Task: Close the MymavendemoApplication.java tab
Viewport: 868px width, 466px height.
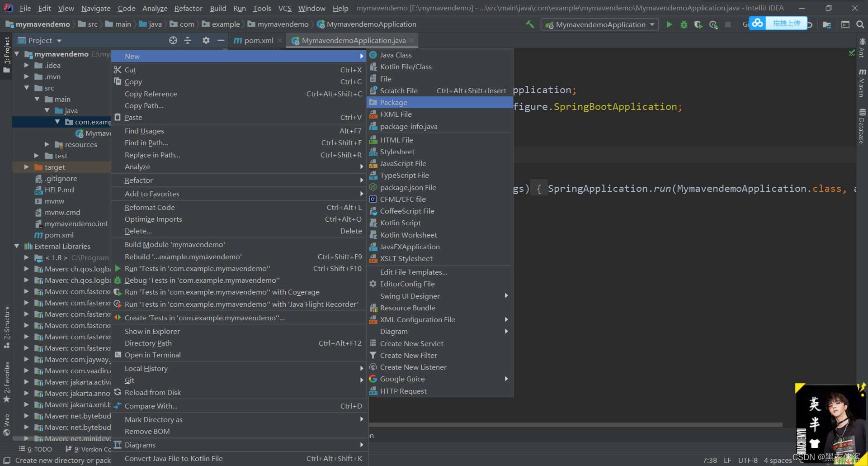Action: [411, 40]
